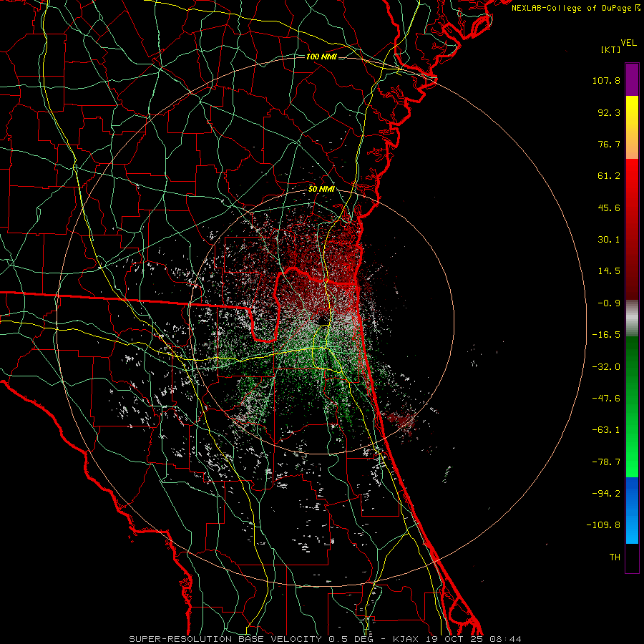Click the -47.6 legend value
The width and height of the screenshot is (644, 644).
[x=606, y=399]
